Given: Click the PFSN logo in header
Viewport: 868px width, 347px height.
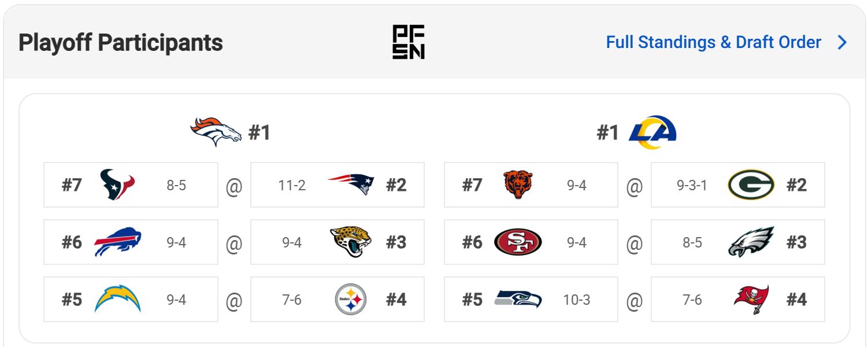Looking at the screenshot, I should point(409,42).
